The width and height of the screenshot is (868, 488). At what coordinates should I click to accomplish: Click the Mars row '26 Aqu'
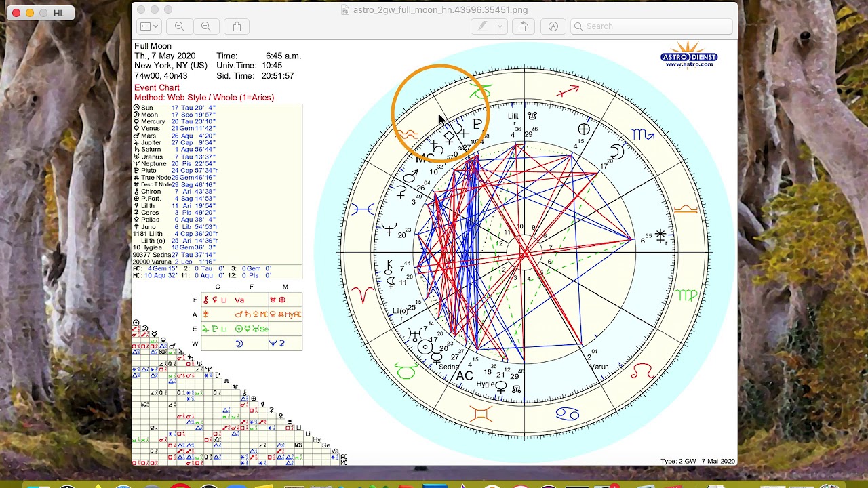[174, 136]
